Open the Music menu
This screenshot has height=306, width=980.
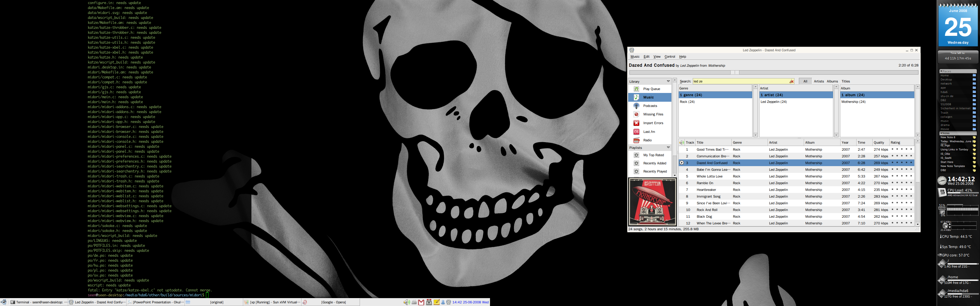[635, 57]
